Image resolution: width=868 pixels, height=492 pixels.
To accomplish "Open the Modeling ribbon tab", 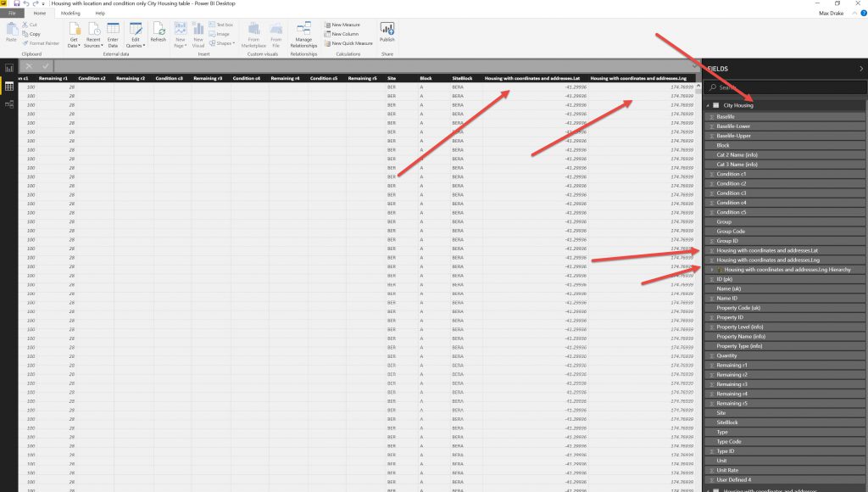I will point(70,14).
